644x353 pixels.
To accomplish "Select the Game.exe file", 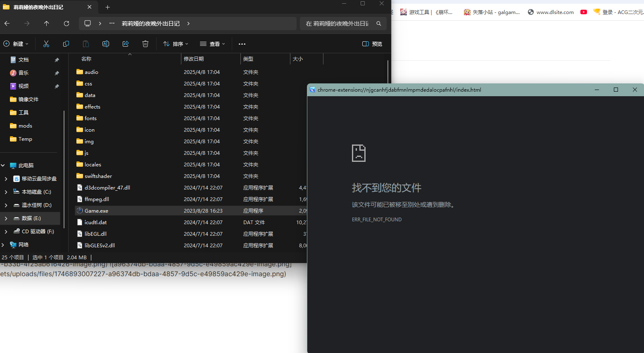I will point(96,211).
